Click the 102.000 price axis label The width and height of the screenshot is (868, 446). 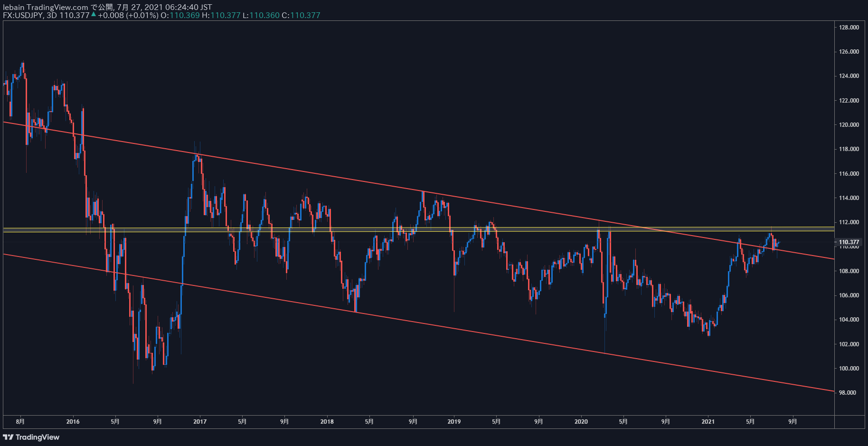[x=849, y=344]
